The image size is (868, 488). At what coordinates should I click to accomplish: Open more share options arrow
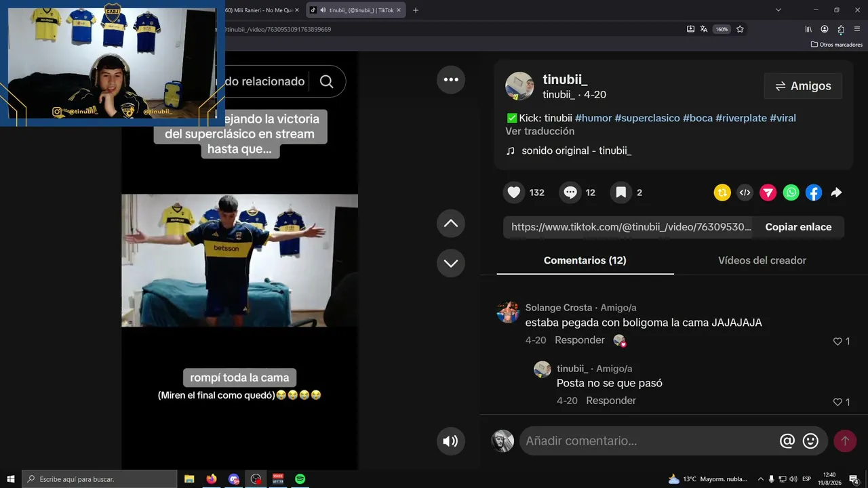[836, 192]
